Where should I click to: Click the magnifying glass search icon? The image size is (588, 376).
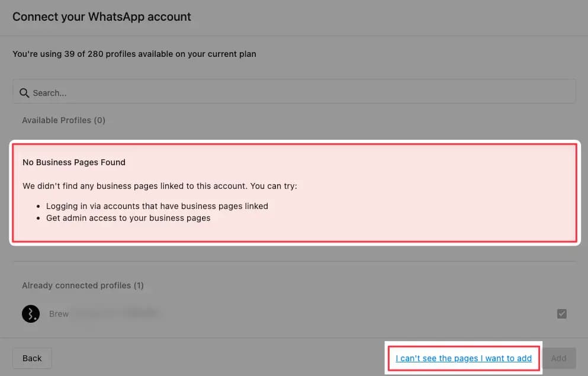pyautogui.click(x=24, y=93)
